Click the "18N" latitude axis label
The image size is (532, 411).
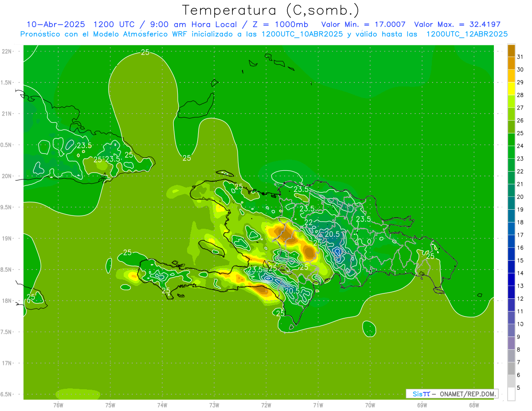coord(8,301)
